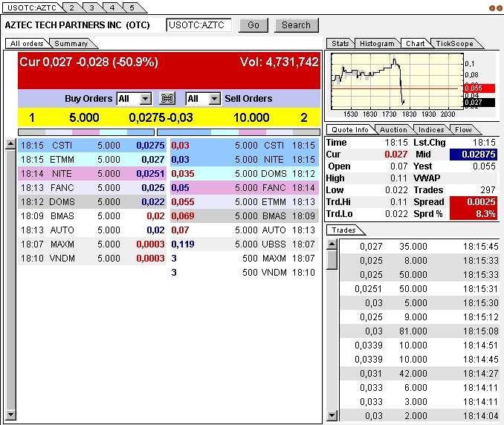Click the Go button
Image resolution: width=504 pixels, height=425 pixels.
pos(253,25)
